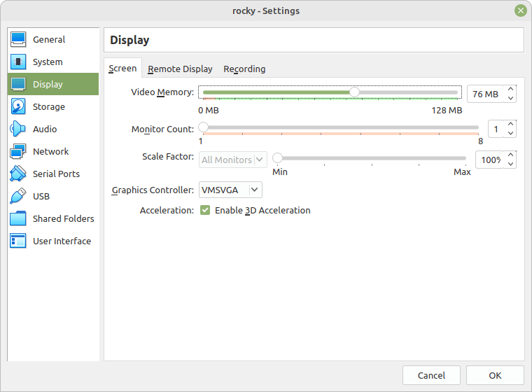Select the Serial Ports connector icon
This screenshot has width=532, height=392.
18,174
